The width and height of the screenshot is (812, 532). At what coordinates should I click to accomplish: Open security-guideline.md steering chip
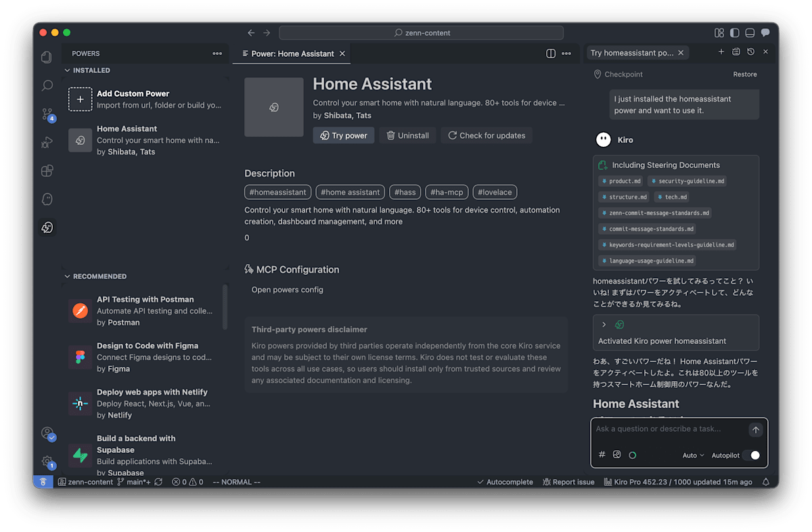pyautogui.click(x=687, y=181)
